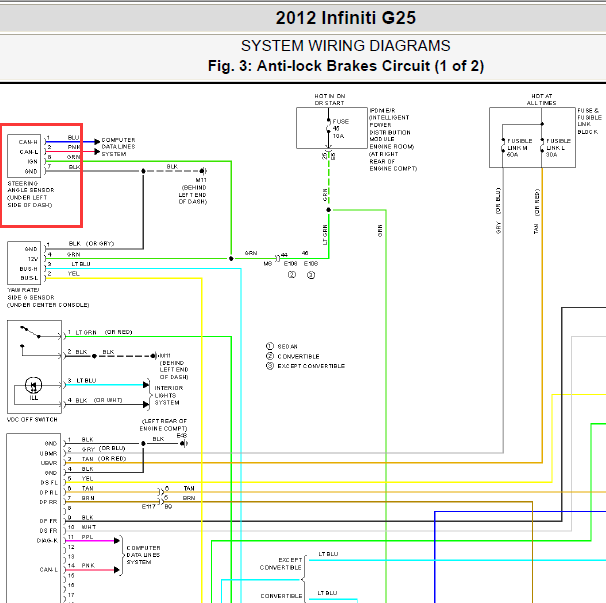Select the 'SYSTEM WIRING DIAGRAMS' heading

tap(346, 46)
